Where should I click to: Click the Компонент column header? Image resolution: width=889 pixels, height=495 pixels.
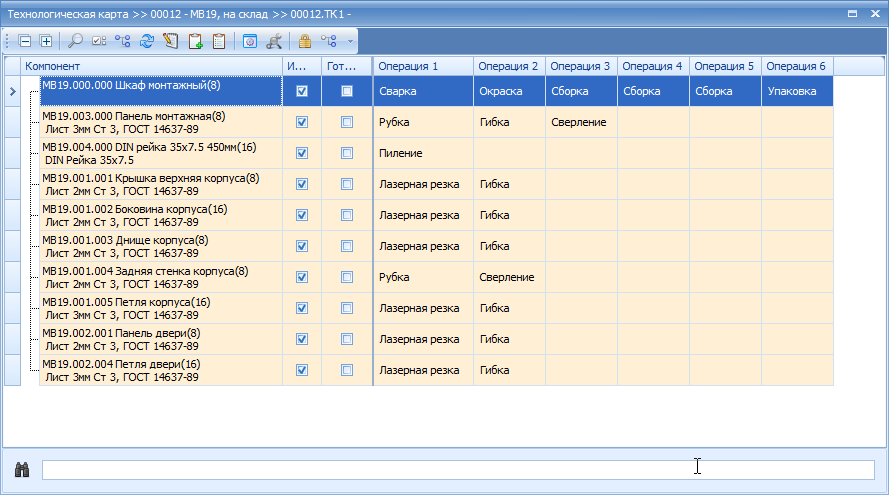[x=150, y=66]
